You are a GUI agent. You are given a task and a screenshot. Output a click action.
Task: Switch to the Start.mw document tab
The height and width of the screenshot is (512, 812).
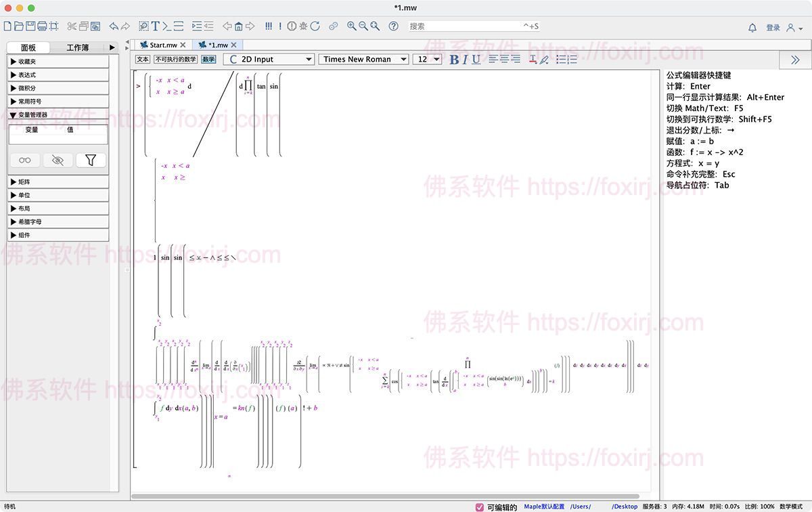[x=162, y=45]
